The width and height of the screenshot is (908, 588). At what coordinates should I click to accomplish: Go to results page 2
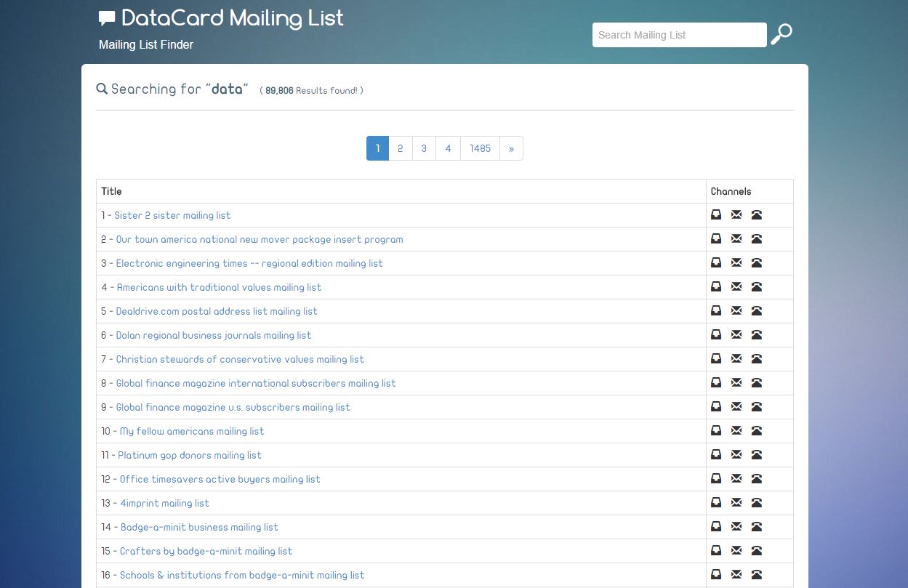(x=401, y=148)
